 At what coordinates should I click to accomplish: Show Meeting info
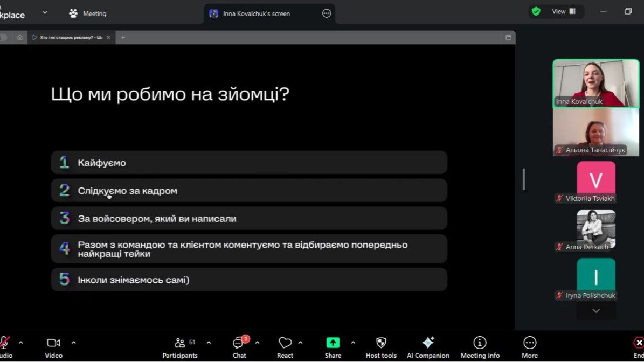pyautogui.click(x=480, y=346)
